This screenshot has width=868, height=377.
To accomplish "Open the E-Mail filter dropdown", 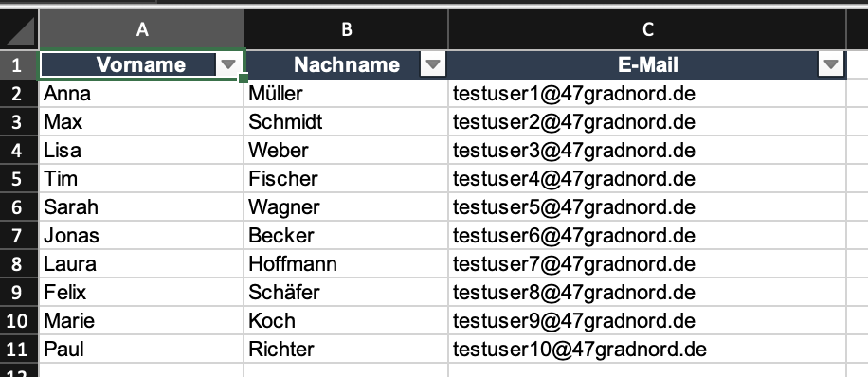I will (830, 65).
